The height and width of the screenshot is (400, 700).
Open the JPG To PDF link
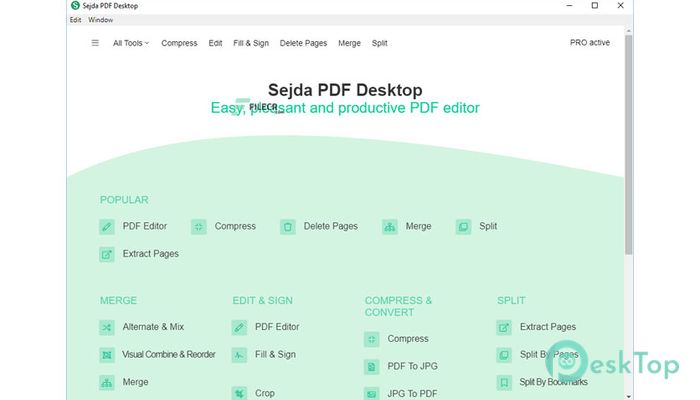[412, 394]
